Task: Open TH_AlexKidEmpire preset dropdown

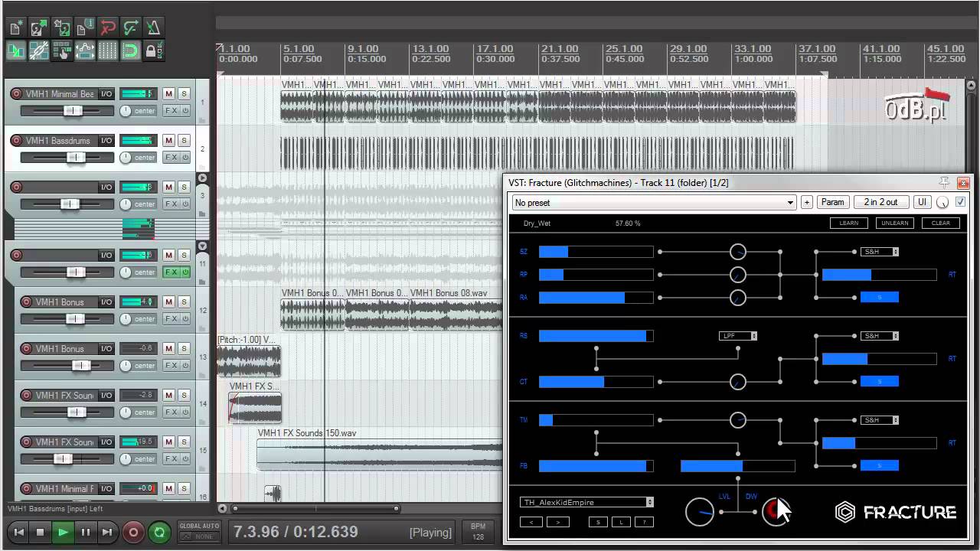Action: [586, 502]
